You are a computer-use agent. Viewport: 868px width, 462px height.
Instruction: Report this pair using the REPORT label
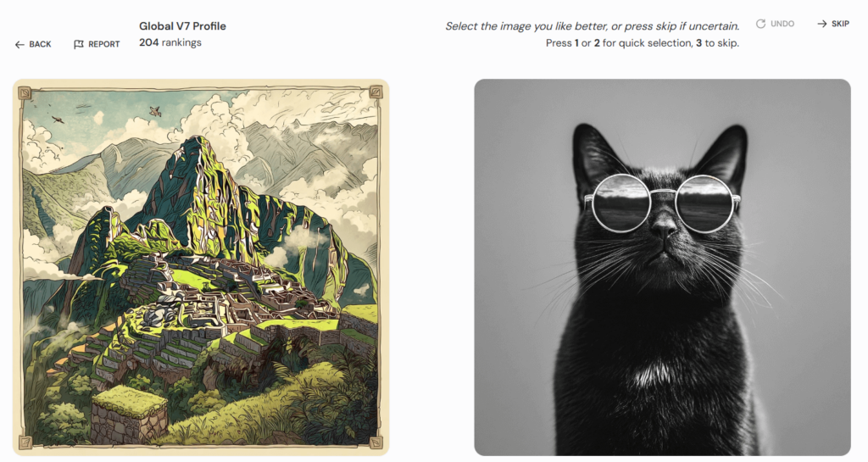[x=104, y=44]
